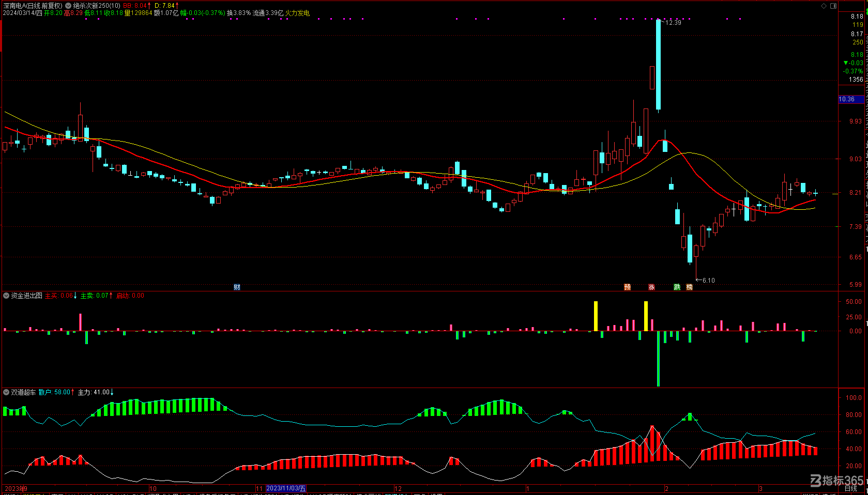Image resolution: width=868 pixels, height=495 pixels.
Task: Click the stock title 深南电A(日线 前复权)
Action: click(x=33, y=6)
